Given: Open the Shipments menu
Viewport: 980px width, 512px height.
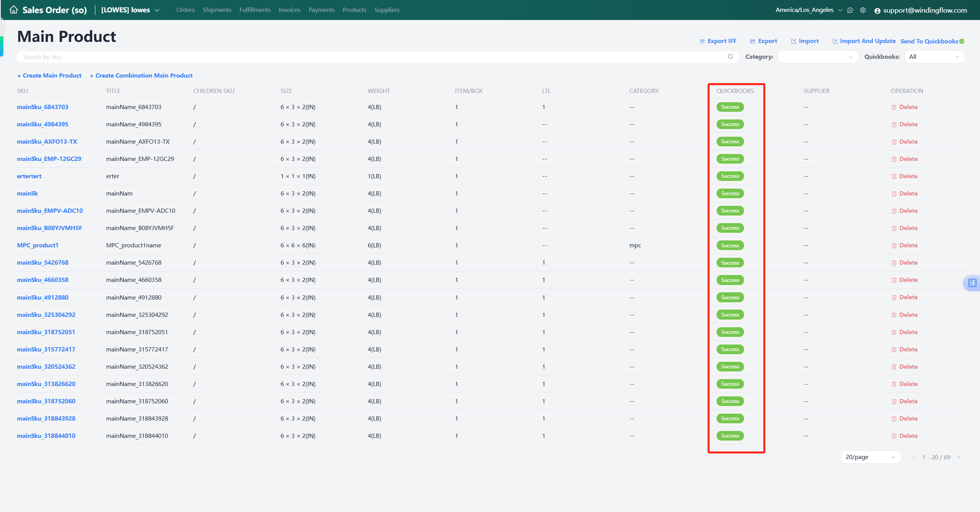Looking at the screenshot, I should (x=217, y=10).
